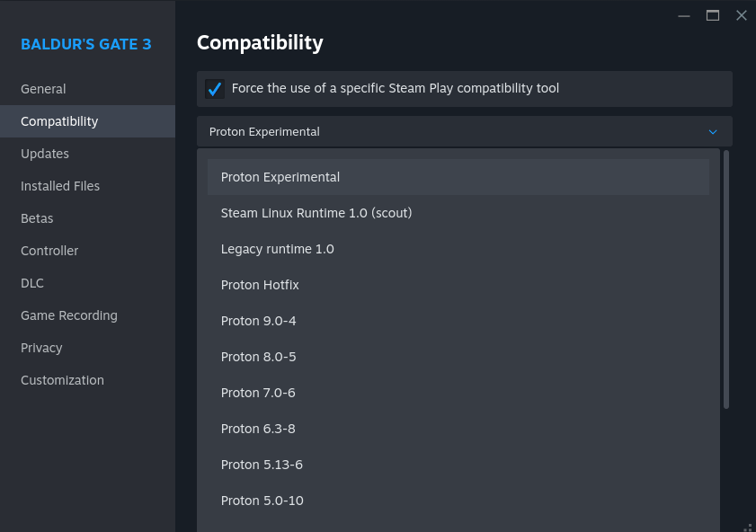Open Controller settings in sidebar
The image size is (756, 532).
(x=49, y=251)
